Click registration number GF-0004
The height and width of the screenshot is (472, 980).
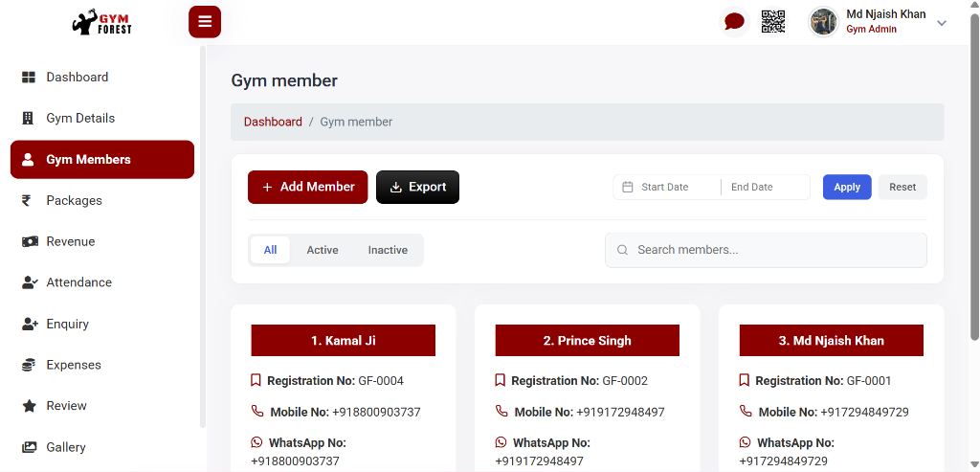click(x=381, y=381)
